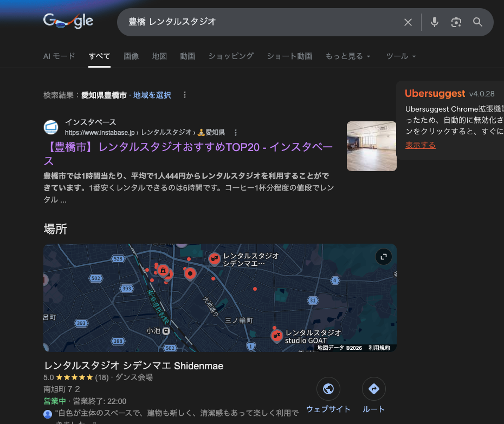Get route directions to Shidenmae
Image resolution: width=504 pixels, height=424 pixels.
click(373, 389)
